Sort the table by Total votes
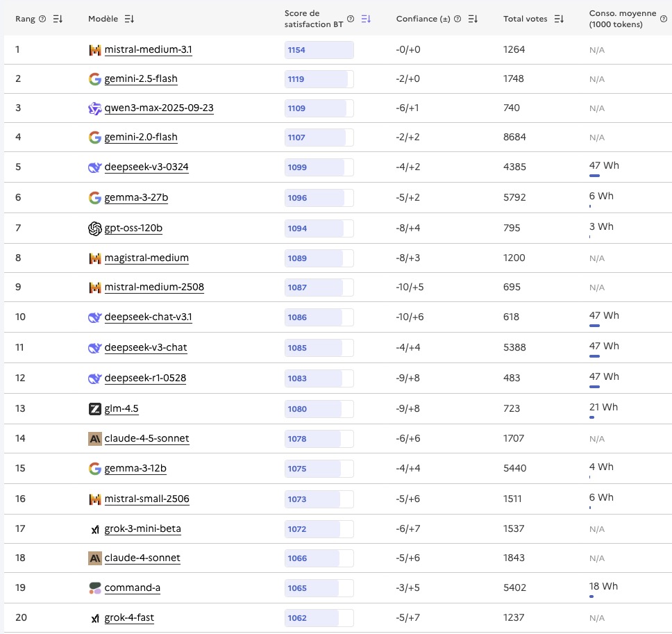The width and height of the screenshot is (672, 634). point(560,19)
